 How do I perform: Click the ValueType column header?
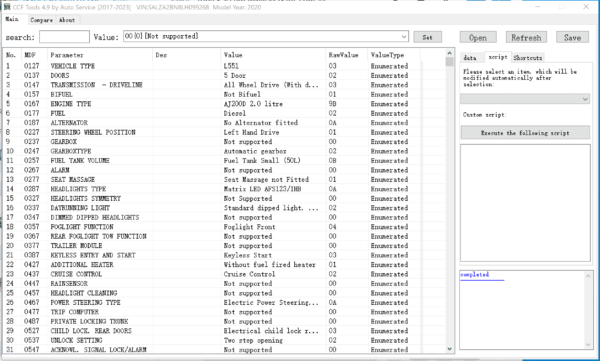[x=394, y=55]
